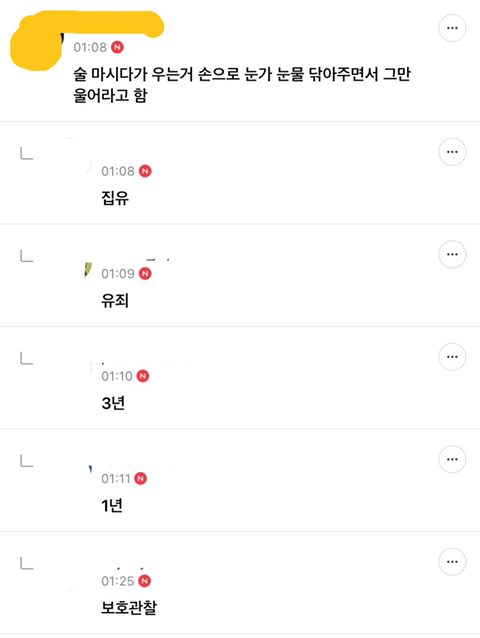
Task: Select the main comment text starting 술 마시다가
Action: tap(242, 85)
